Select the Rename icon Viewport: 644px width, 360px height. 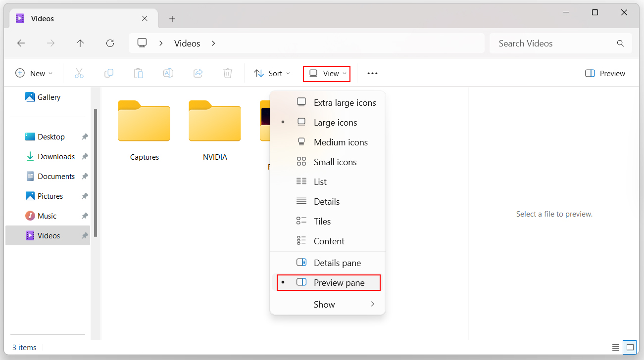pos(168,73)
